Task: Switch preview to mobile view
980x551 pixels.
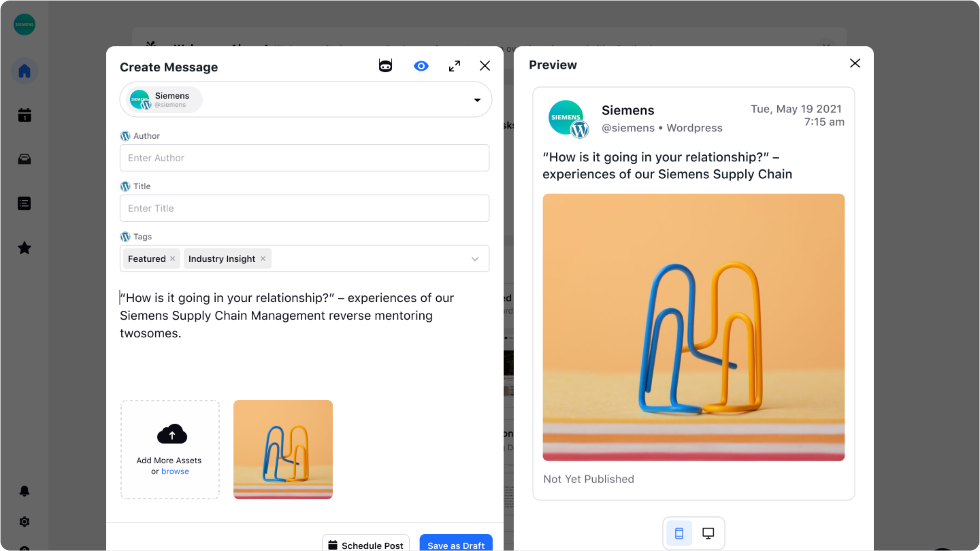Action: 679,533
